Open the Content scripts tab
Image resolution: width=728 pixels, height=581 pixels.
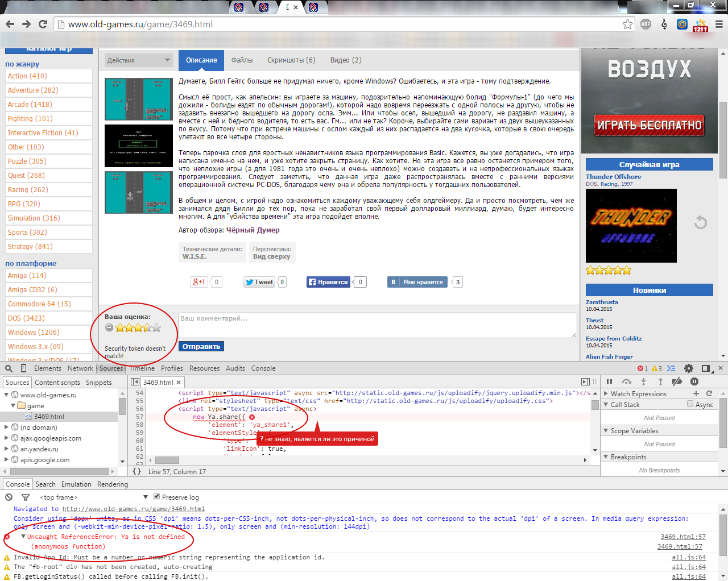57,383
